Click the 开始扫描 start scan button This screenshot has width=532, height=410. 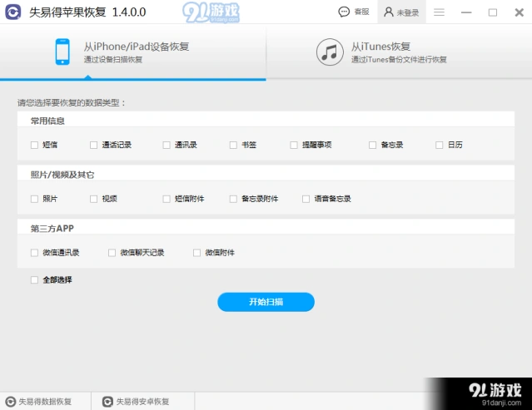(x=266, y=302)
